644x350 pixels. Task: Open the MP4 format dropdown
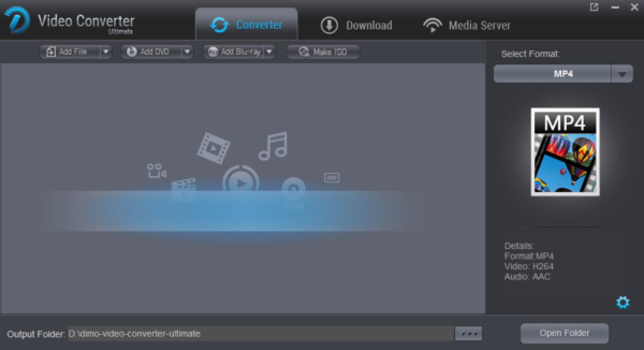(623, 73)
